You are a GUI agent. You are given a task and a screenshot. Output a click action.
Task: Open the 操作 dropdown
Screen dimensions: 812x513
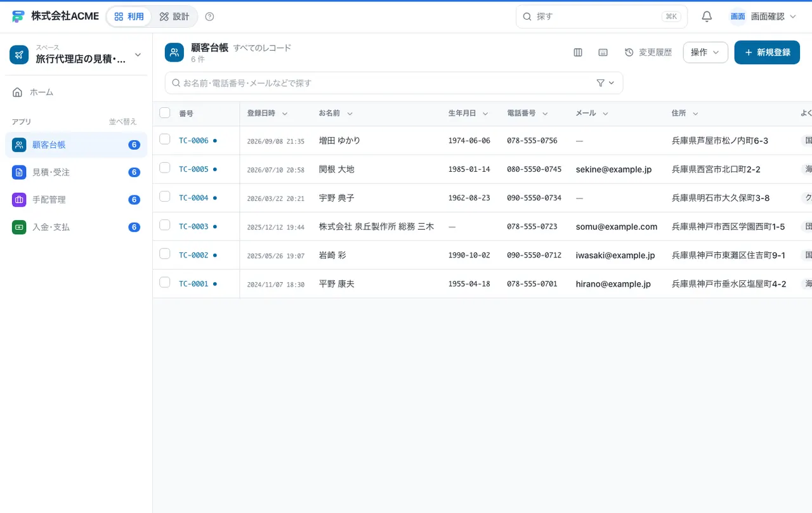pyautogui.click(x=705, y=53)
